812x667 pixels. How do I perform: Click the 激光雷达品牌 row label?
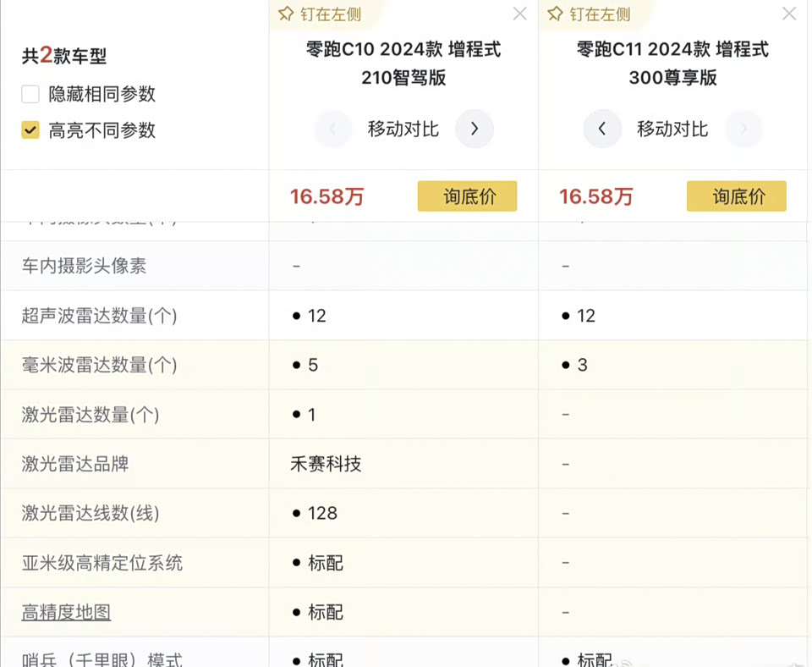75,464
